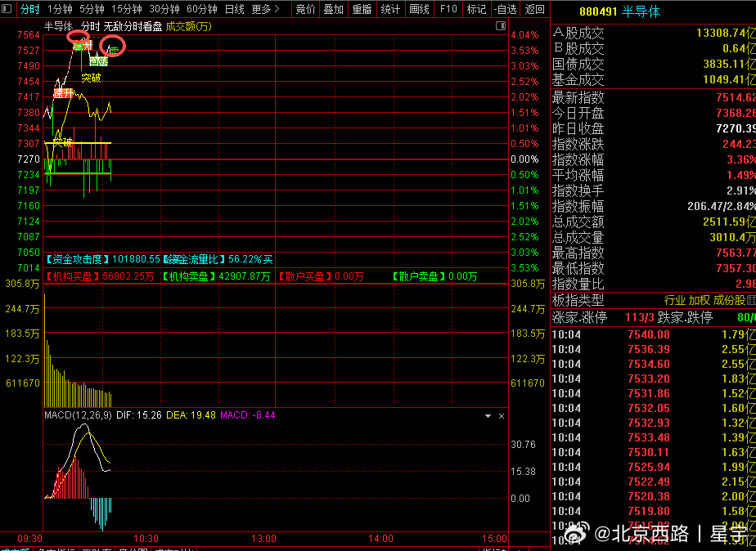Viewport: 756px width, 551px height.
Task: Click the 涨家.涨停 count 113/3
Action: click(640, 317)
